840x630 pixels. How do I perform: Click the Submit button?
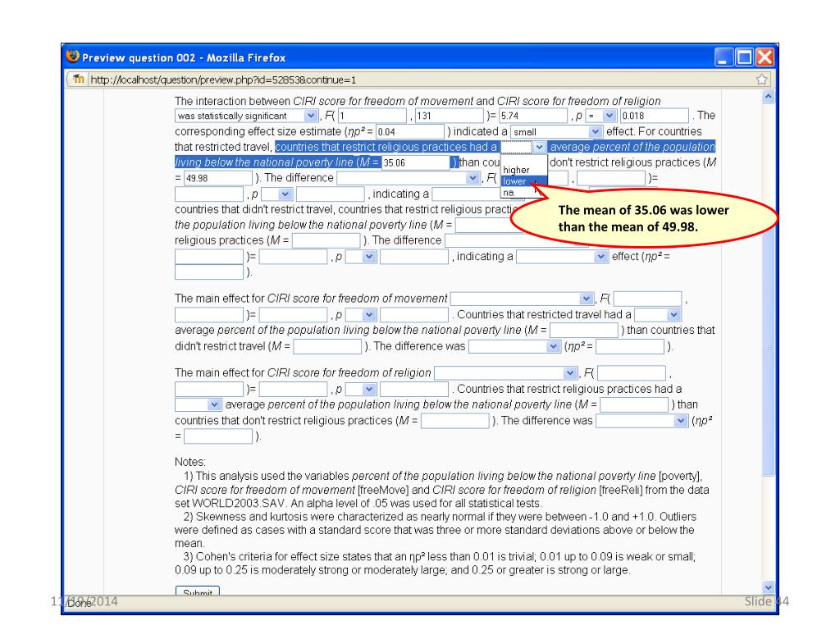[198, 591]
